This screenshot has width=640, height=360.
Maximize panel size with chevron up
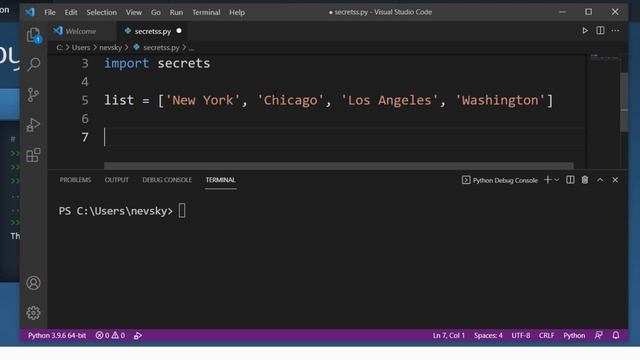click(x=600, y=180)
